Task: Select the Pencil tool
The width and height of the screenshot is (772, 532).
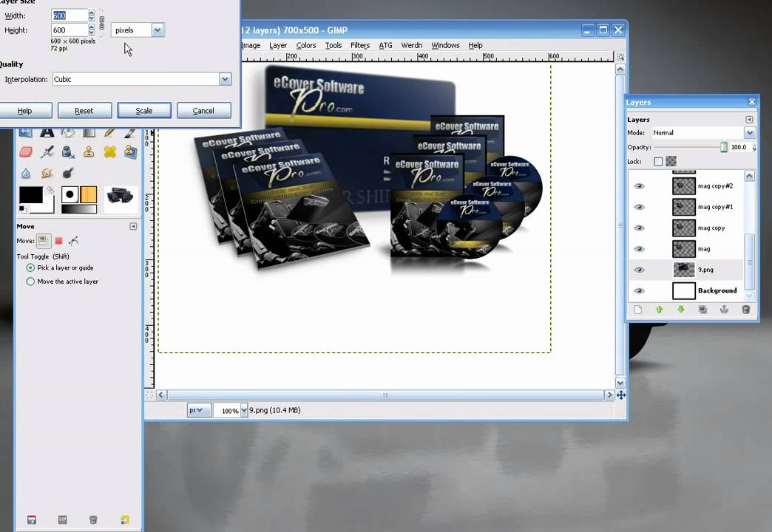Action: 109,132
